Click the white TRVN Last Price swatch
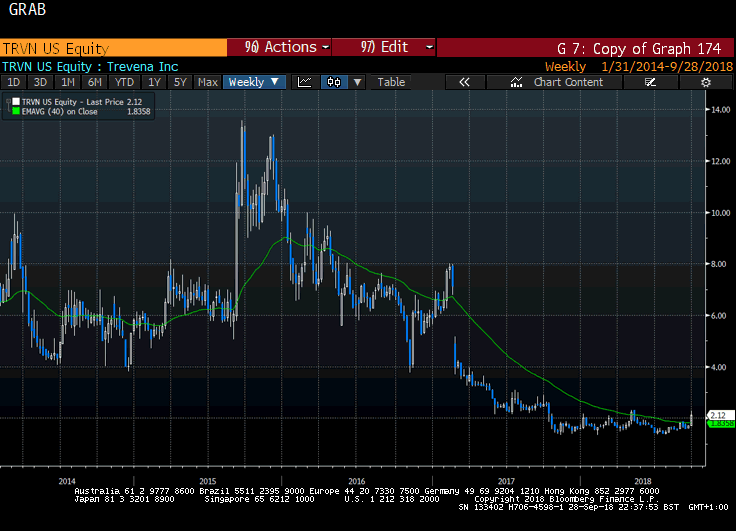This screenshot has width=736, height=531. click(16, 101)
